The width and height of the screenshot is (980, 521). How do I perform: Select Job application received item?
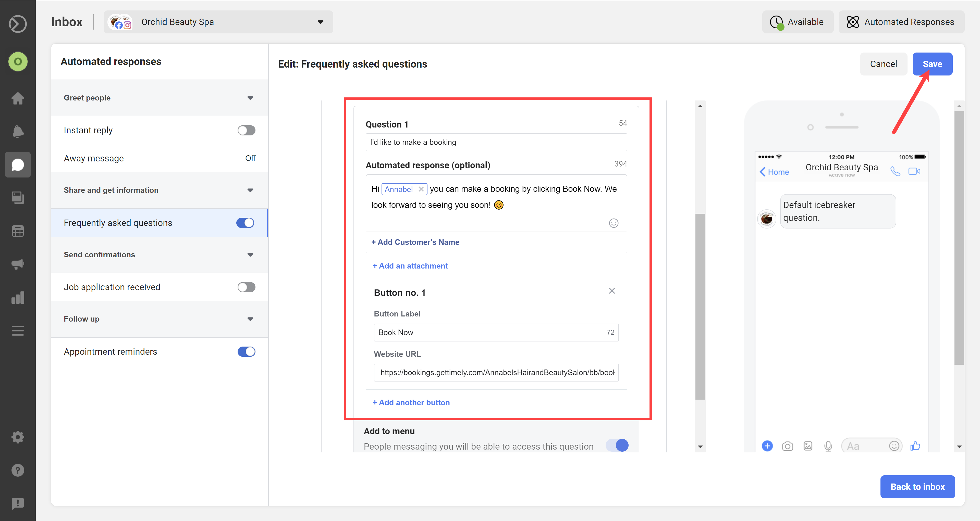[x=160, y=287]
